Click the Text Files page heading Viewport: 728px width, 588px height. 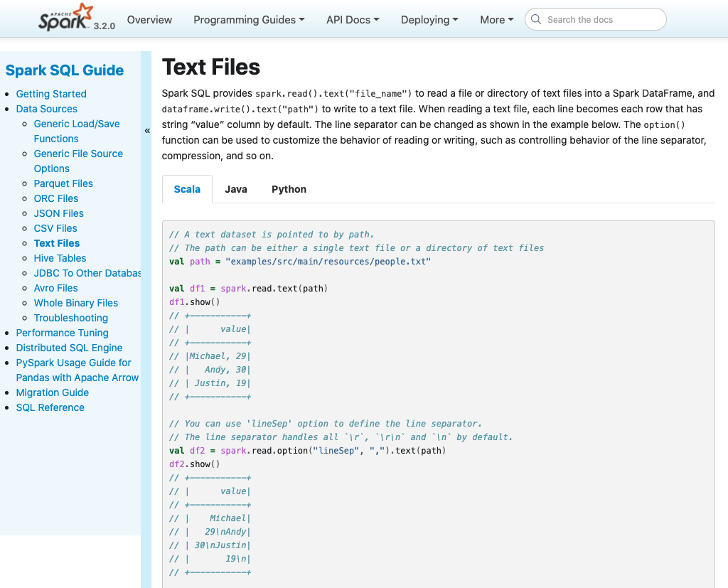(210, 67)
